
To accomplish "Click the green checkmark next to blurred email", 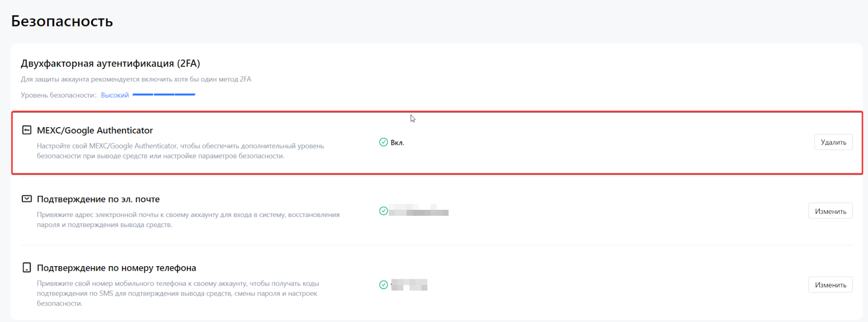I will click(x=384, y=211).
